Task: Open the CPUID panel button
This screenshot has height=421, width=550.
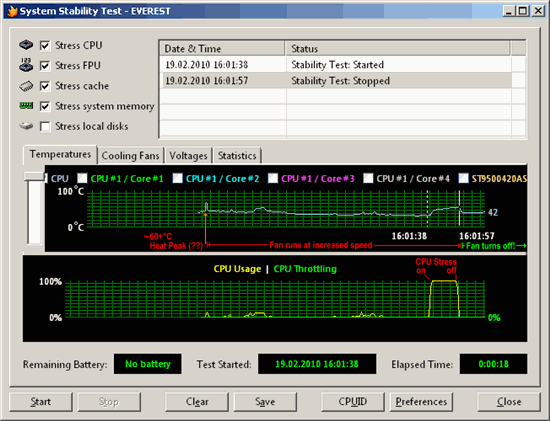Action: point(353,402)
